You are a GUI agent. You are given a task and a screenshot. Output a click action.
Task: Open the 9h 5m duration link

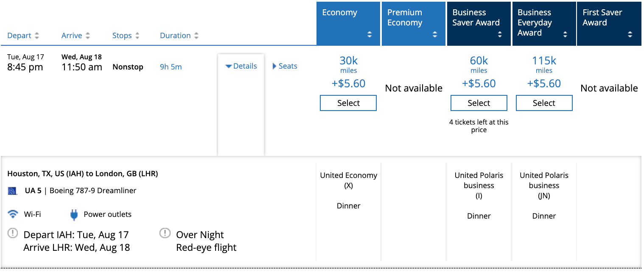[x=170, y=67]
